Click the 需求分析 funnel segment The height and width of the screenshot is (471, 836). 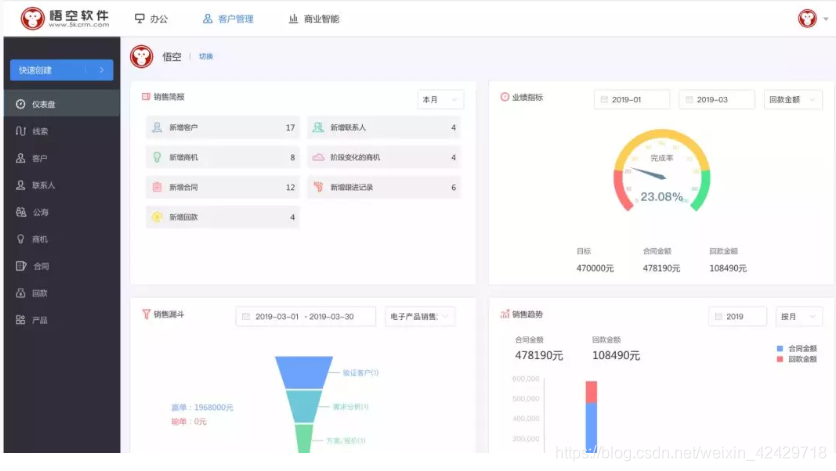click(304, 406)
